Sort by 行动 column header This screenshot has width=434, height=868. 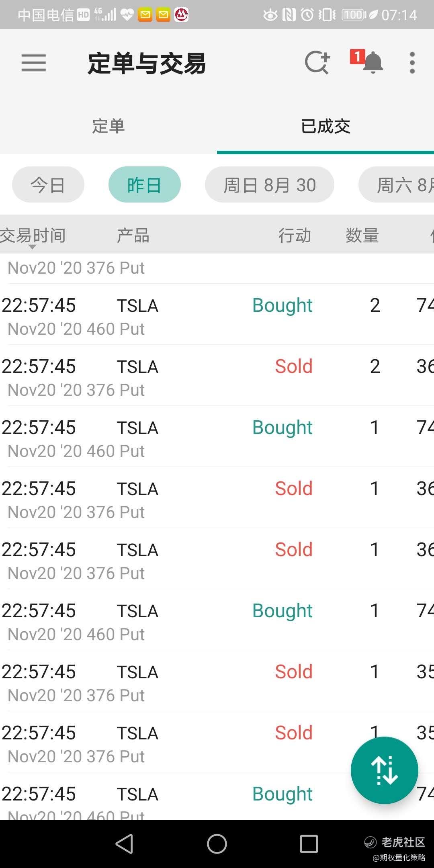click(295, 235)
